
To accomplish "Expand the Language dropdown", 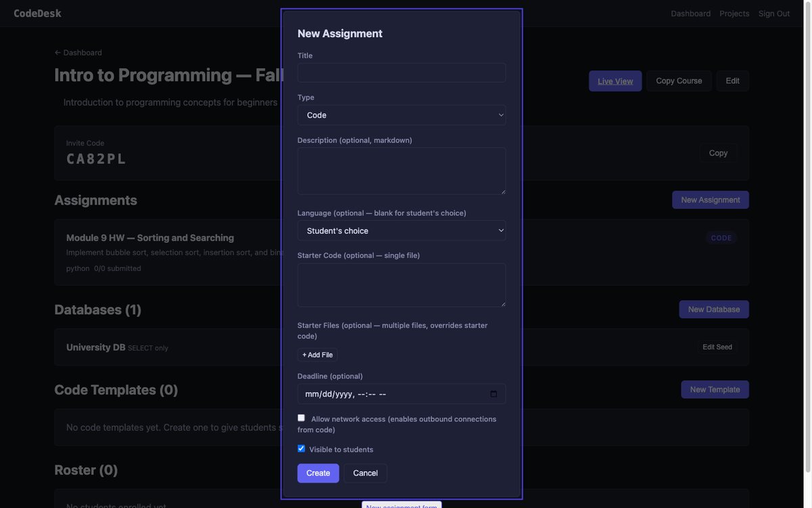I will point(401,231).
